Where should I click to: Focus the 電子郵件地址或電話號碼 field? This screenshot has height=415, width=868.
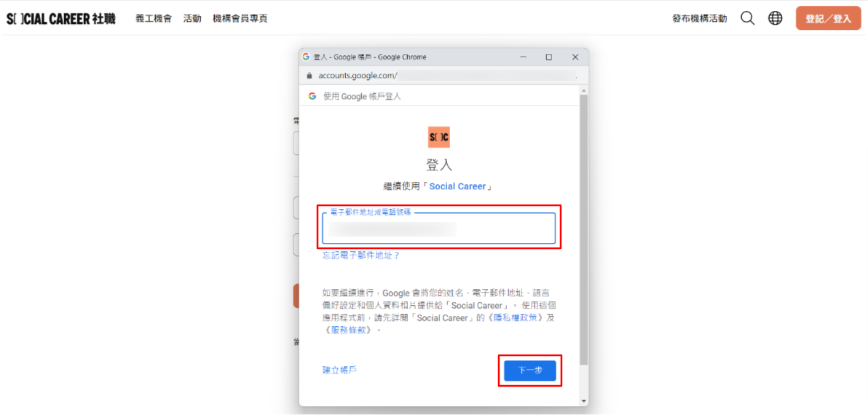pyautogui.click(x=439, y=228)
